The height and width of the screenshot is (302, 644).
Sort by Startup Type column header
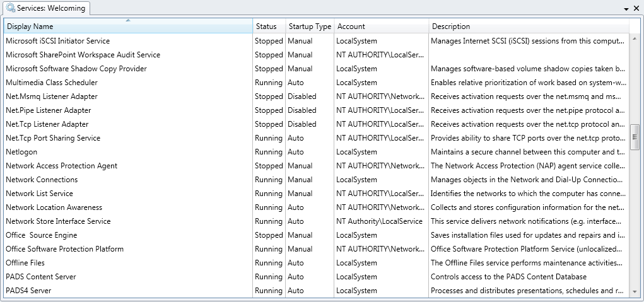[x=309, y=26]
